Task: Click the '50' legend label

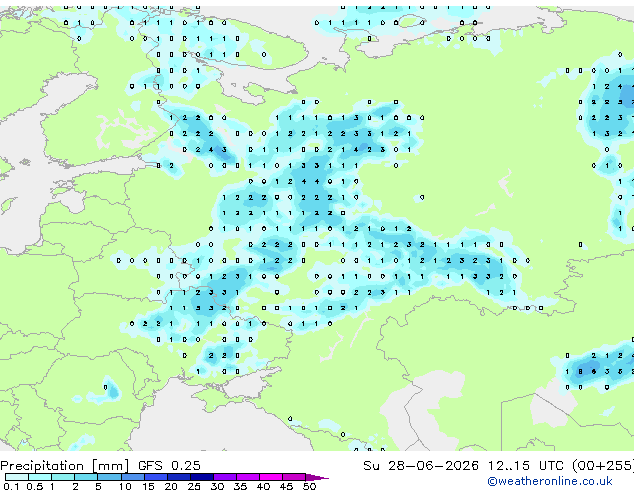Action: (x=309, y=486)
